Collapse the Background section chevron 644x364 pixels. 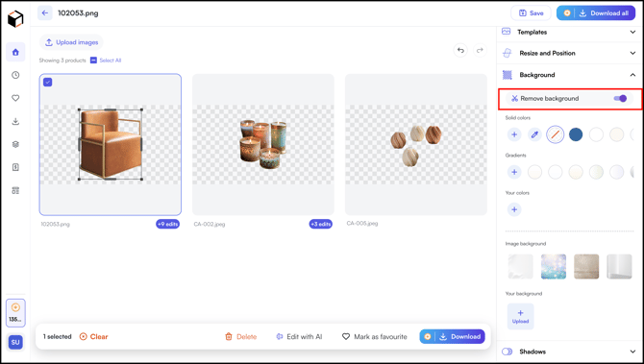click(x=632, y=75)
